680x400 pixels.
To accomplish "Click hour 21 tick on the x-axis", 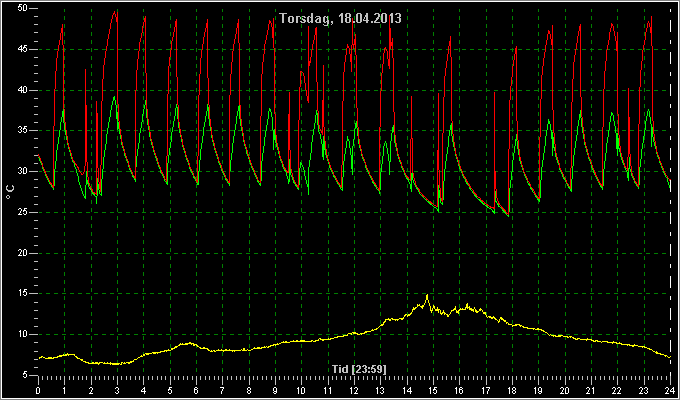I will (x=591, y=390).
